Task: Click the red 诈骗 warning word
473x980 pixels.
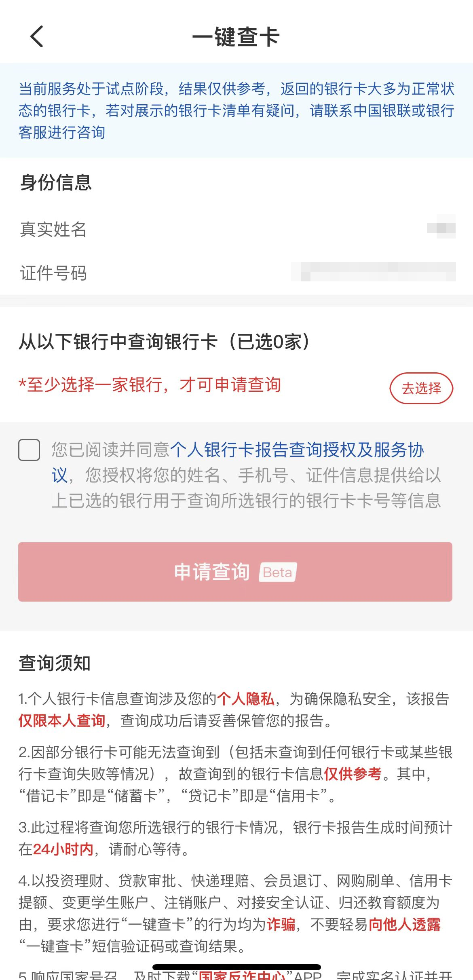Action: tap(281, 924)
